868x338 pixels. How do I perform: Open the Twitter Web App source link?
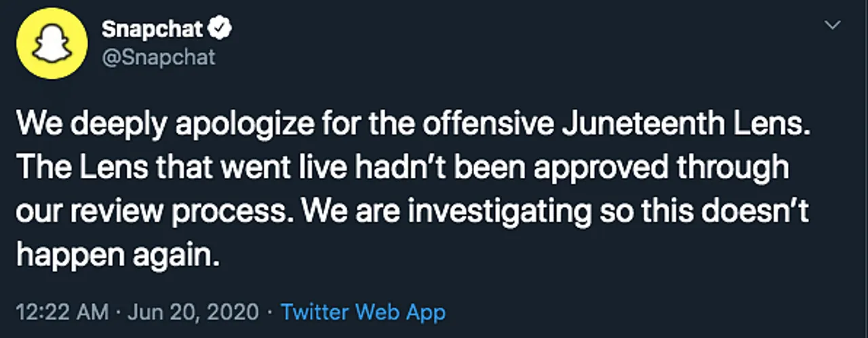point(363,312)
